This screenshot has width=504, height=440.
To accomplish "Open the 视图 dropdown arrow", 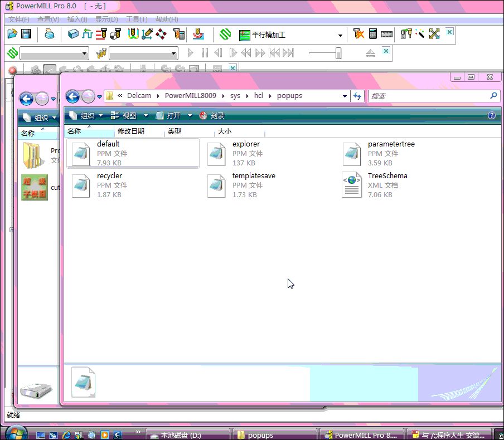I will [x=146, y=115].
